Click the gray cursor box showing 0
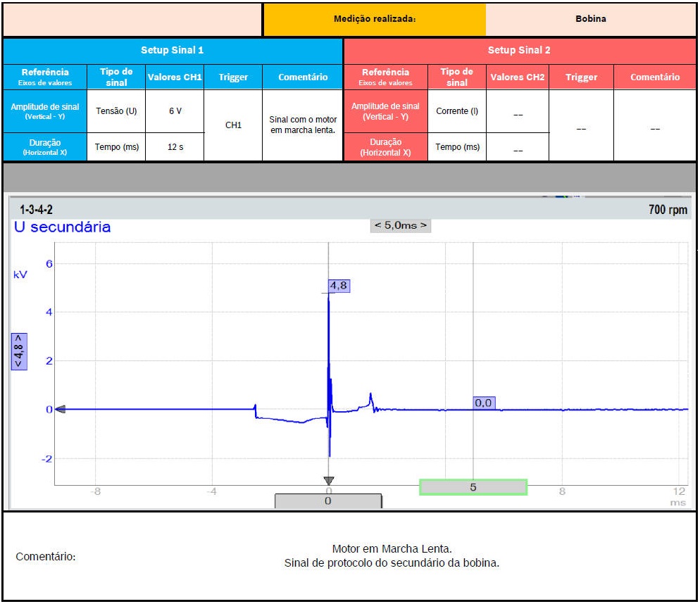Viewport: 700px width, 604px height. pos(327,501)
